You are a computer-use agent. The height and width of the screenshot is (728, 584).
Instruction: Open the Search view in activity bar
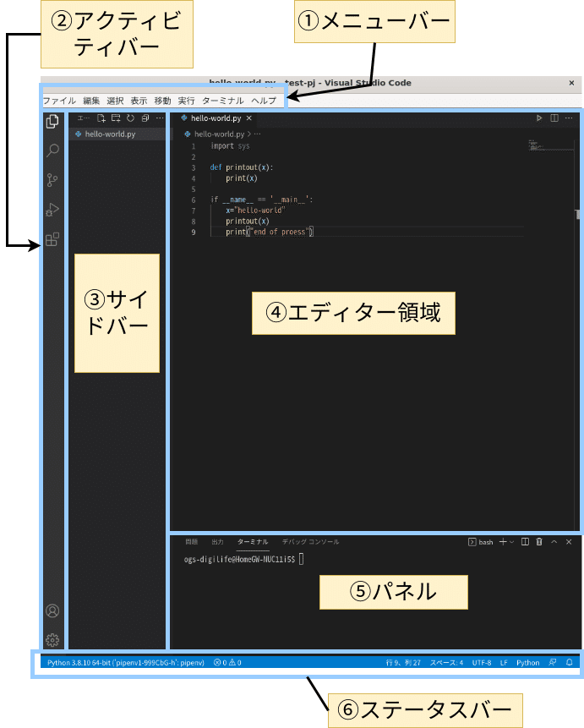(52, 150)
